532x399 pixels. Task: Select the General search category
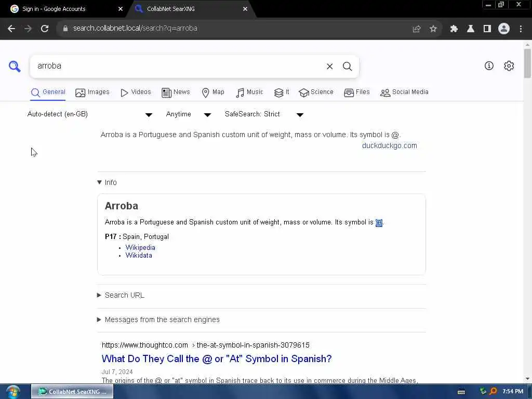(48, 92)
